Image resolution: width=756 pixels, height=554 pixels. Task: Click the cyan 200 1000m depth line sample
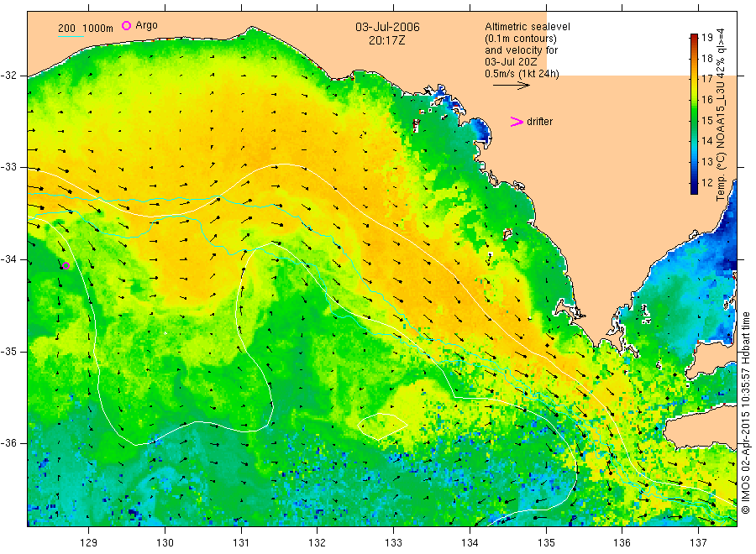71,35
